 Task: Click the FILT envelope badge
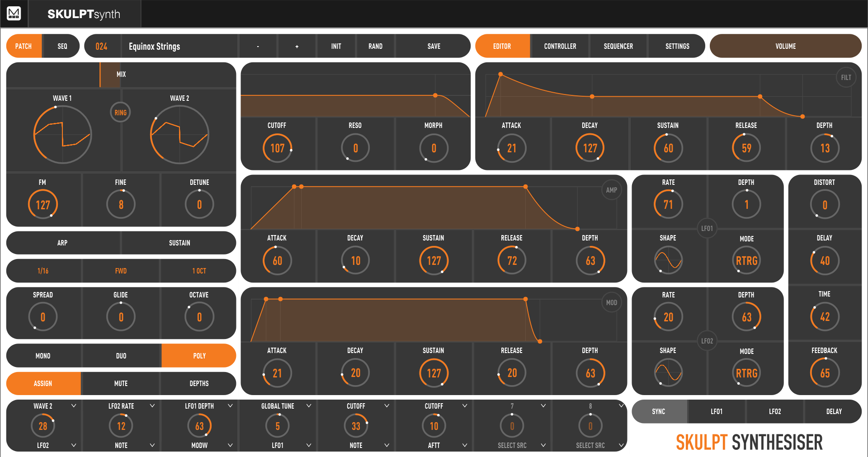(x=846, y=78)
